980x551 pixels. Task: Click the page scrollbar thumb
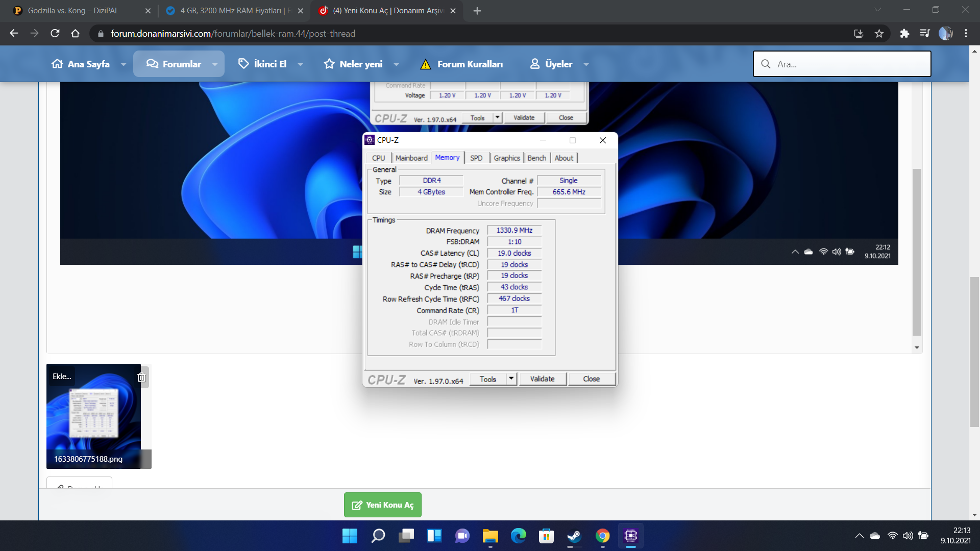[974, 352]
